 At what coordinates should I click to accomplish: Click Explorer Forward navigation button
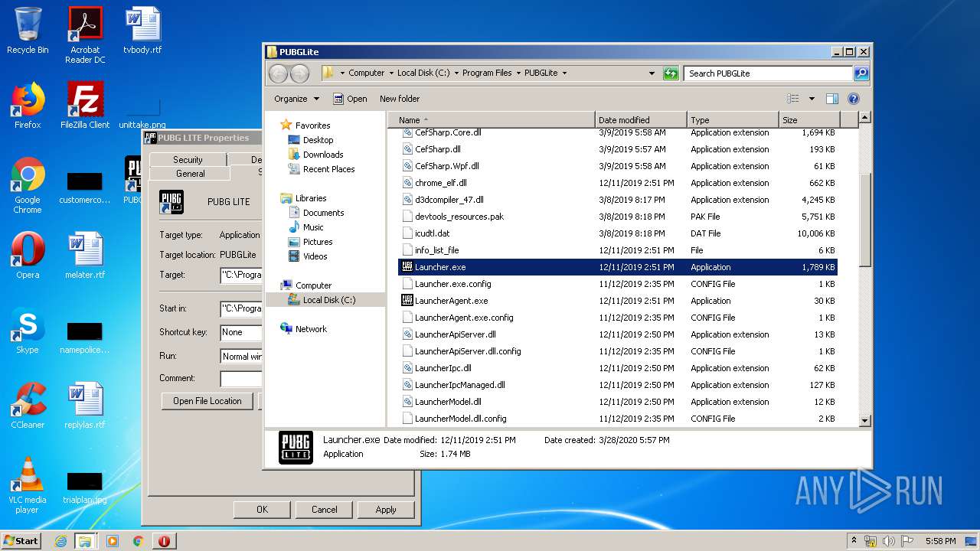(x=299, y=73)
